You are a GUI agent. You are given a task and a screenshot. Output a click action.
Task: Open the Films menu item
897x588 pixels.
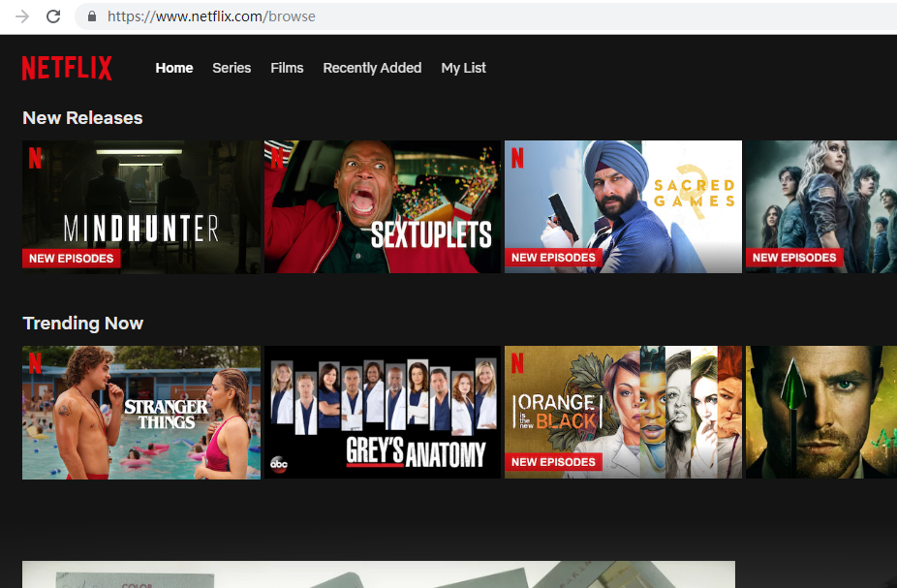pyautogui.click(x=287, y=68)
